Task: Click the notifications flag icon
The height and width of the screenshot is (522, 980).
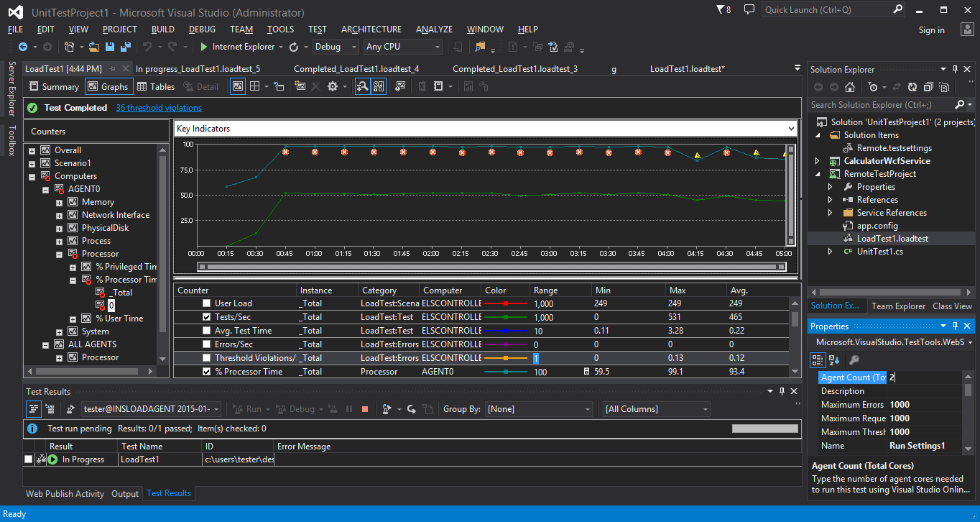Action: tap(721, 9)
